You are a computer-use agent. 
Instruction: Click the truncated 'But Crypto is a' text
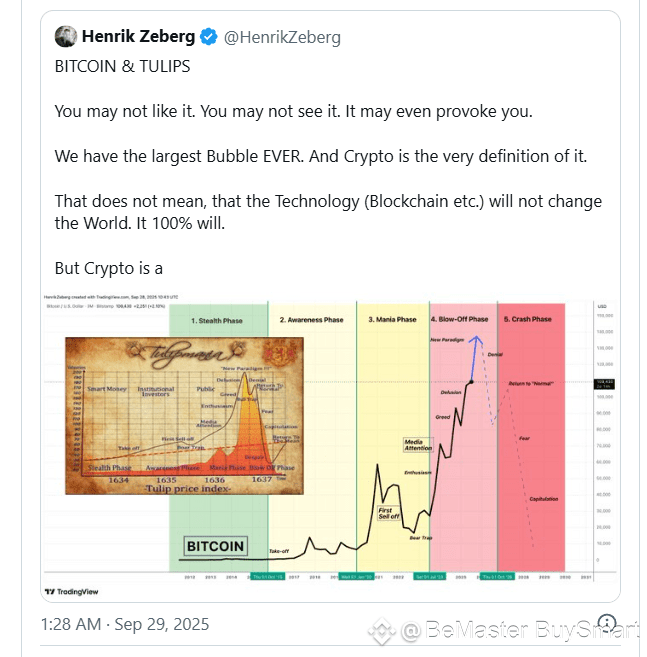point(109,269)
